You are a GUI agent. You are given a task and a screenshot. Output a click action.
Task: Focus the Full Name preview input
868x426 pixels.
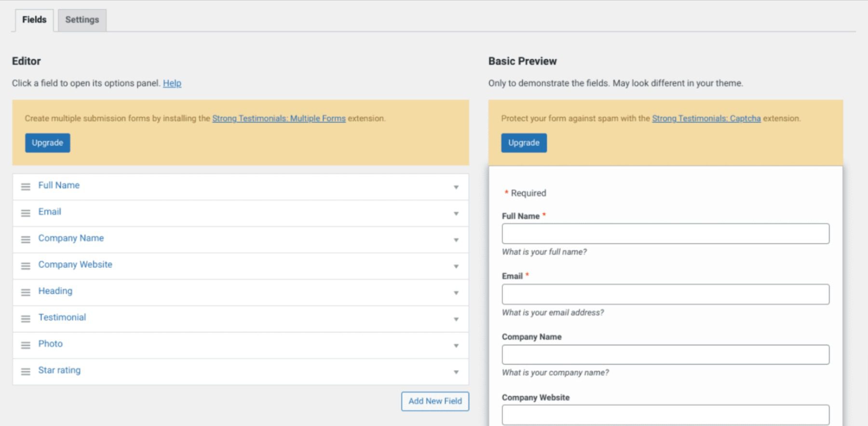point(665,234)
